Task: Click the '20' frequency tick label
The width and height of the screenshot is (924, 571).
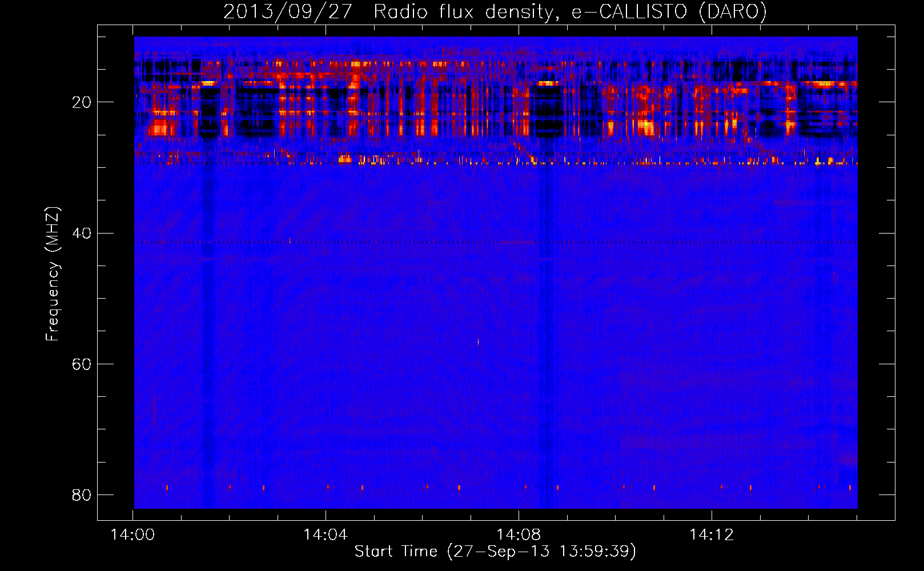Action: (82, 103)
